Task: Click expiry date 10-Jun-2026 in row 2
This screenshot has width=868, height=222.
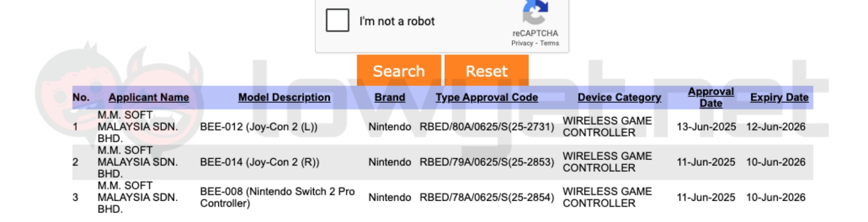Action: tap(776, 162)
